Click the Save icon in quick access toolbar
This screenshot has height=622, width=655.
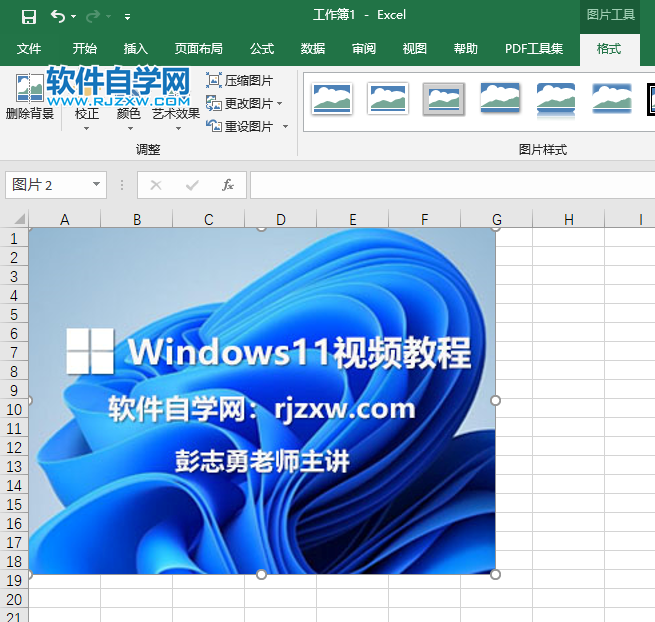click(x=29, y=17)
